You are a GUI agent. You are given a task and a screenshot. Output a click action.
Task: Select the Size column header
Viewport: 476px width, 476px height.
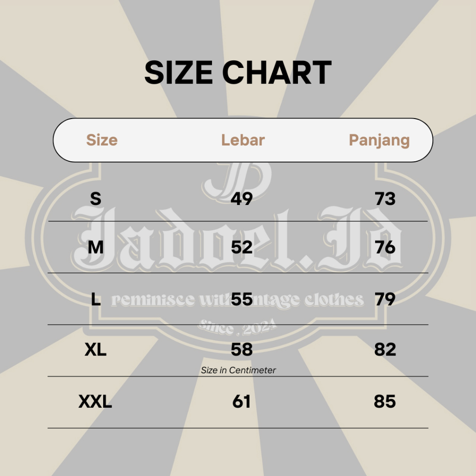(x=102, y=140)
